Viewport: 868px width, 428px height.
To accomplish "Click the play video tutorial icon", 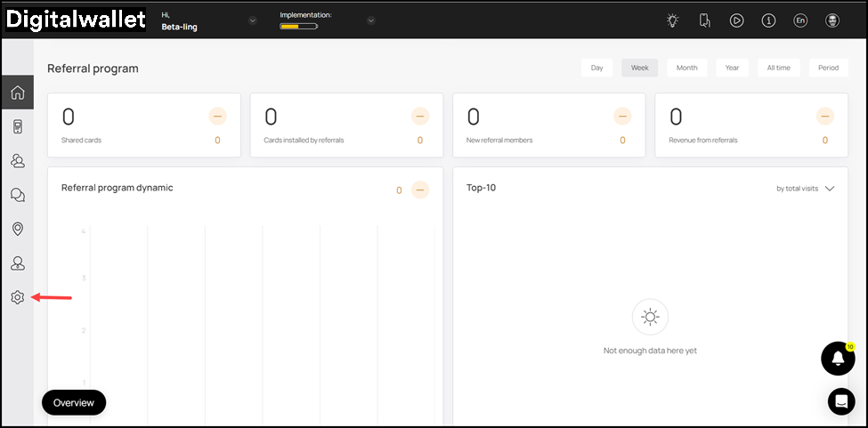I will point(736,21).
